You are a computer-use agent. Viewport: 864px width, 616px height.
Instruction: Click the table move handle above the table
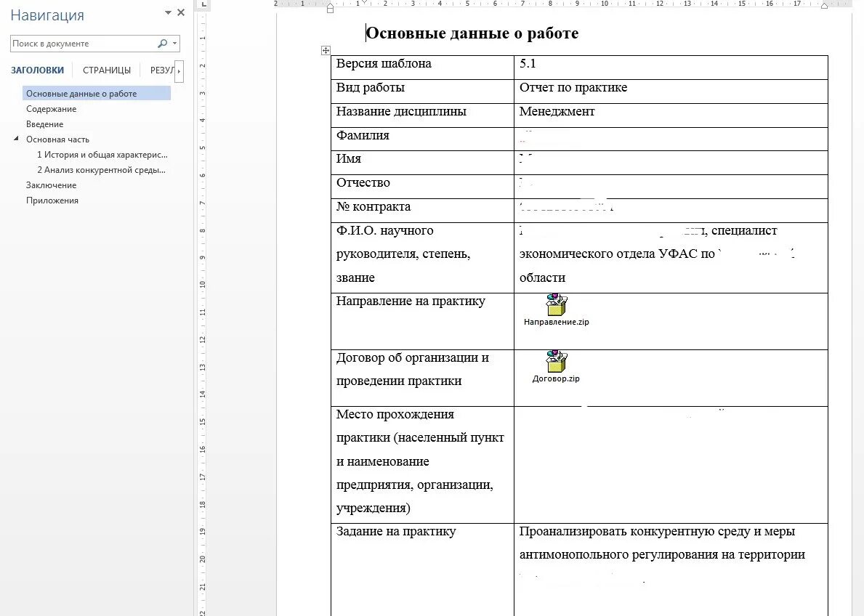coord(326,49)
